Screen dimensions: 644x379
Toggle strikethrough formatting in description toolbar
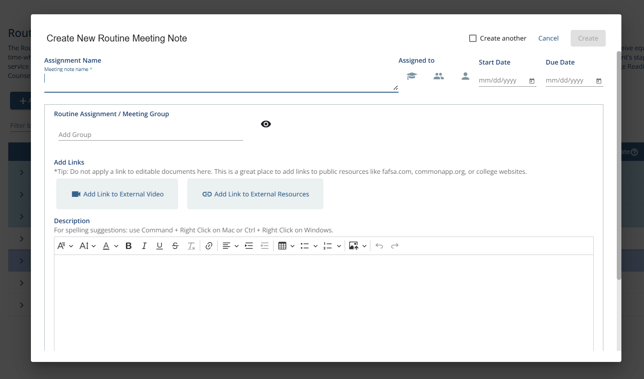(175, 246)
